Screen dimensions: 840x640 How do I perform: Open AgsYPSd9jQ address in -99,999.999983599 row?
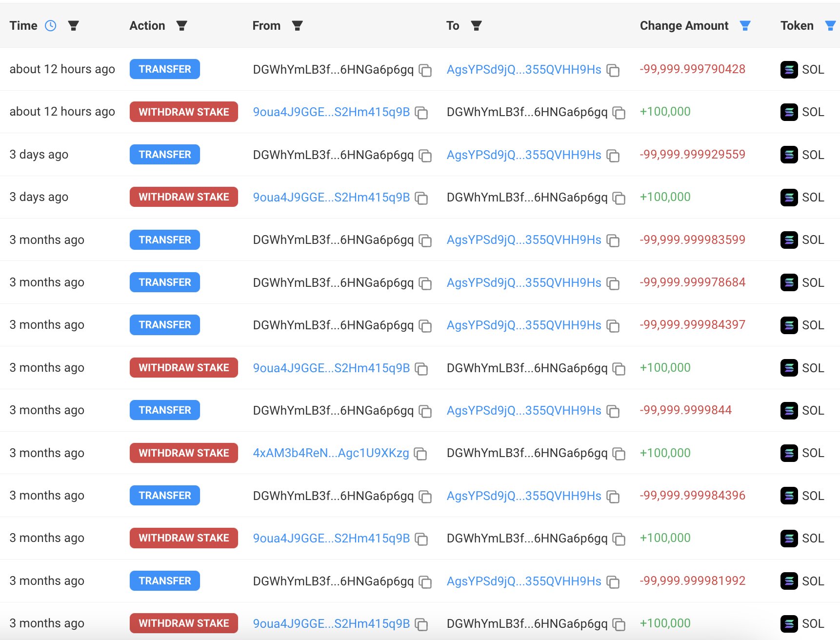tap(524, 240)
